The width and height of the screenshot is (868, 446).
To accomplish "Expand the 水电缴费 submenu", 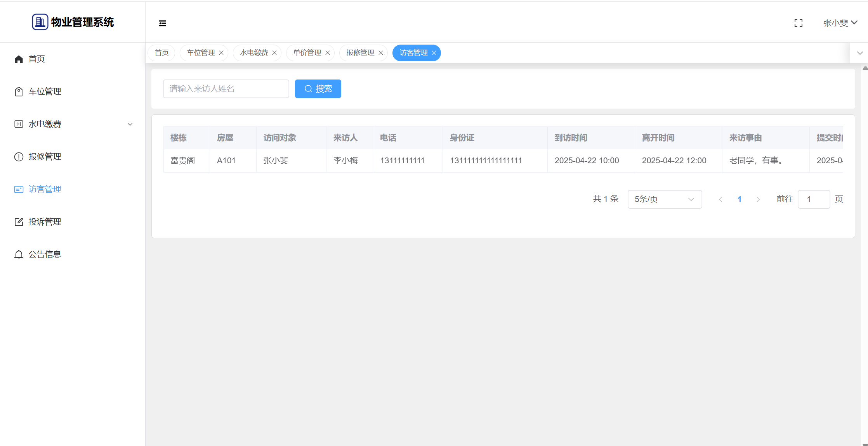I will pyautogui.click(x=130, y=124).
